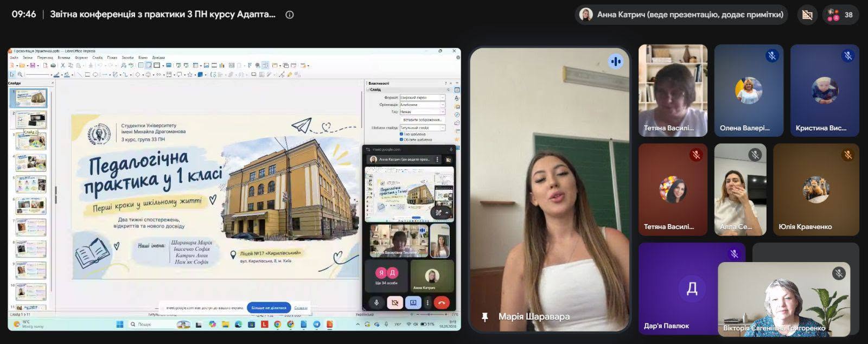Viewport: 868px width, 344px height.
Task: Select the arrow Selection tool
Action: click(x=12, y=74)
